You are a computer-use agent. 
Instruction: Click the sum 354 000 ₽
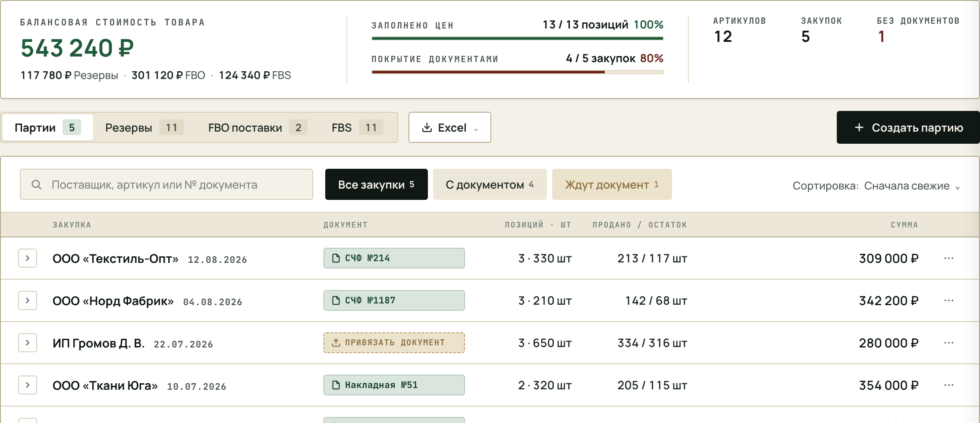(889, 385)
